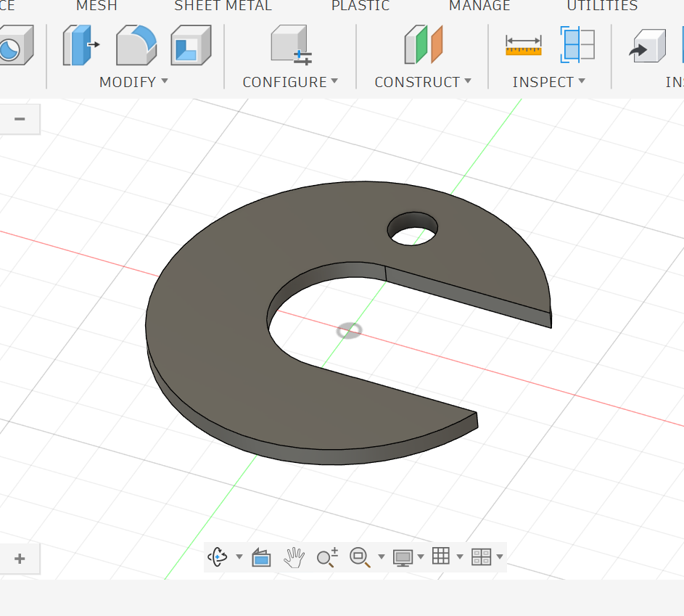The width and height of the screenshot is (684, 616).
Task: Select the small circular hole in model
Action: (413, 229)
